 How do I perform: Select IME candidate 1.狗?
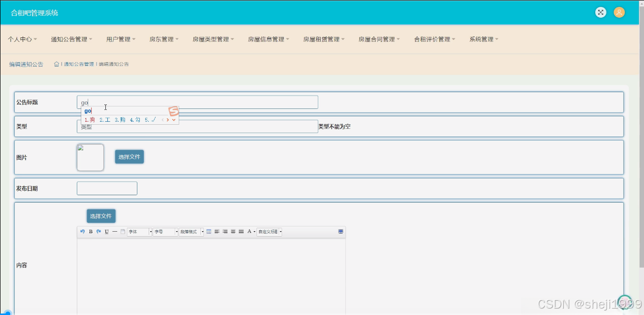[x=90, y=120]
